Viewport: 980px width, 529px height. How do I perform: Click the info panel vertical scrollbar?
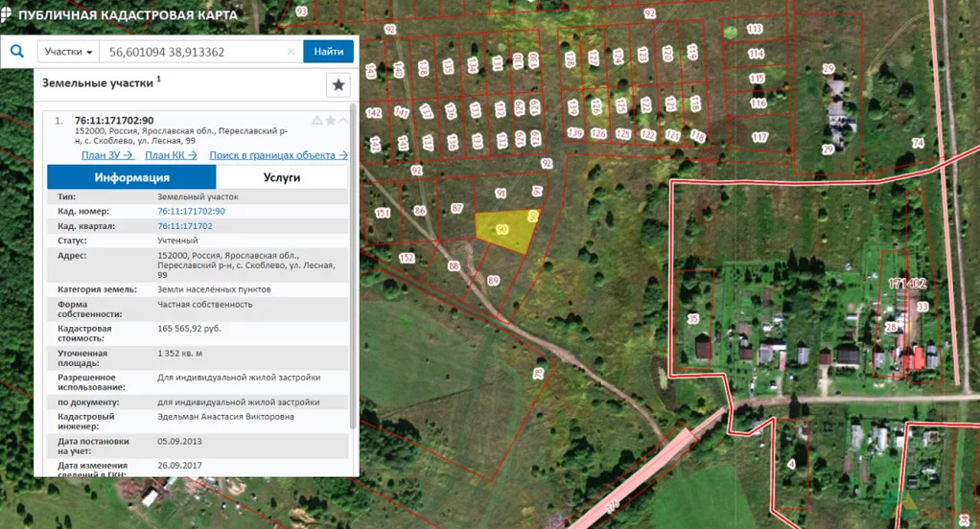(353, 268)
